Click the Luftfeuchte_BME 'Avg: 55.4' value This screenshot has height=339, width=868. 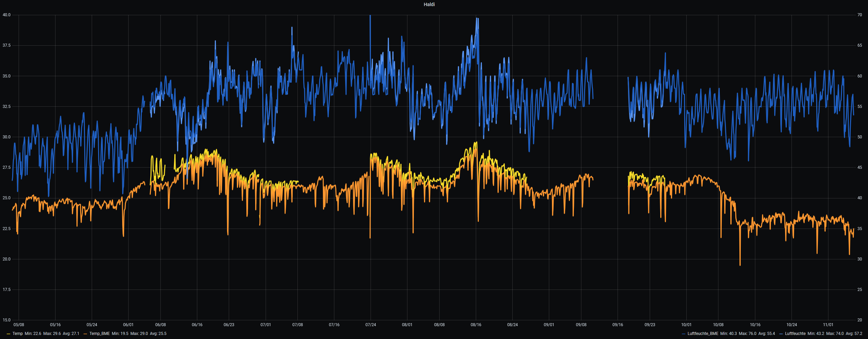click(x=767, y=334)
